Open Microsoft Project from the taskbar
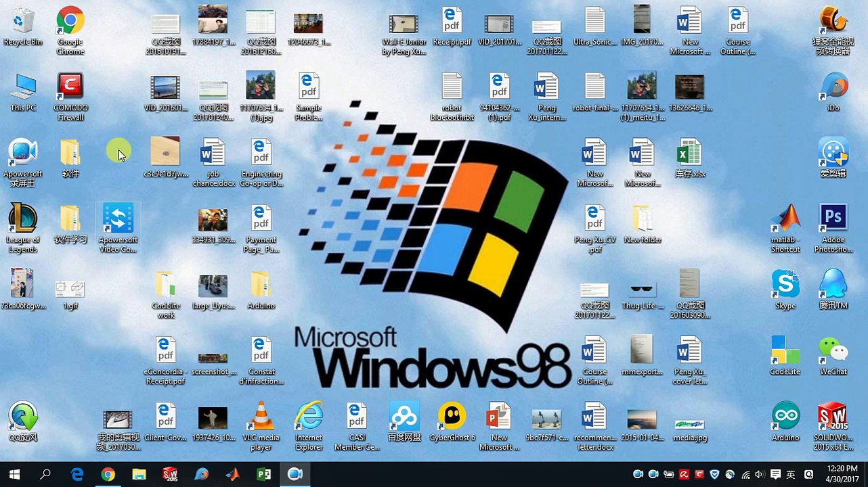This screenshot has width=868, height=487. (x=263, y=474)
